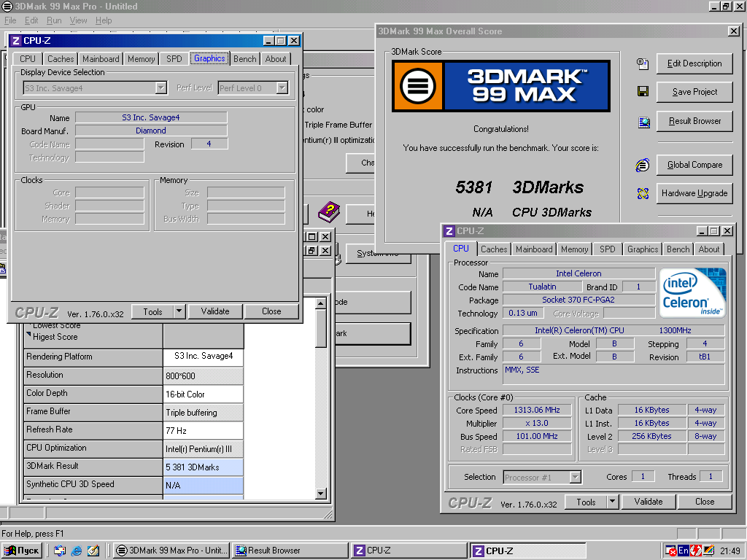This screenshot has height=560, width=747.
Task: Click the En language indicator in tray
Action: [x=683, y=551]
